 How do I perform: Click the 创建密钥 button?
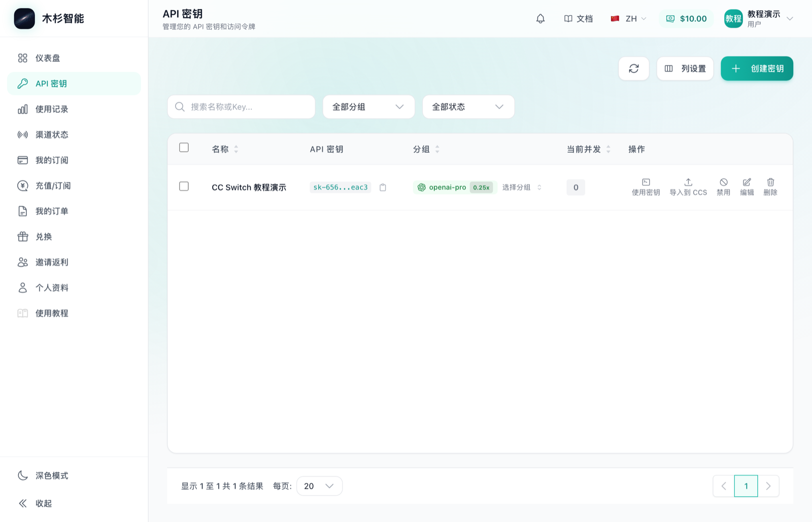click(x=757, y=69)
